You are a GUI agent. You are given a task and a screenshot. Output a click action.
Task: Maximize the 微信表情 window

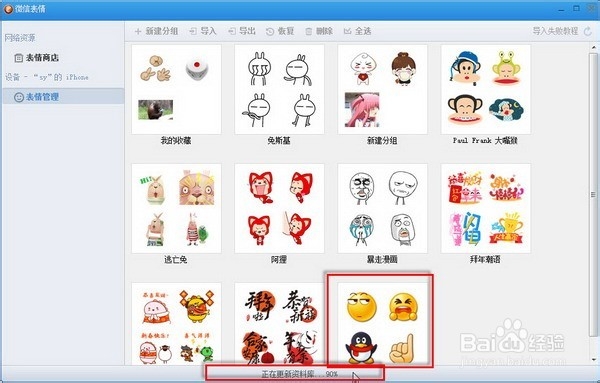click(577, 8)
